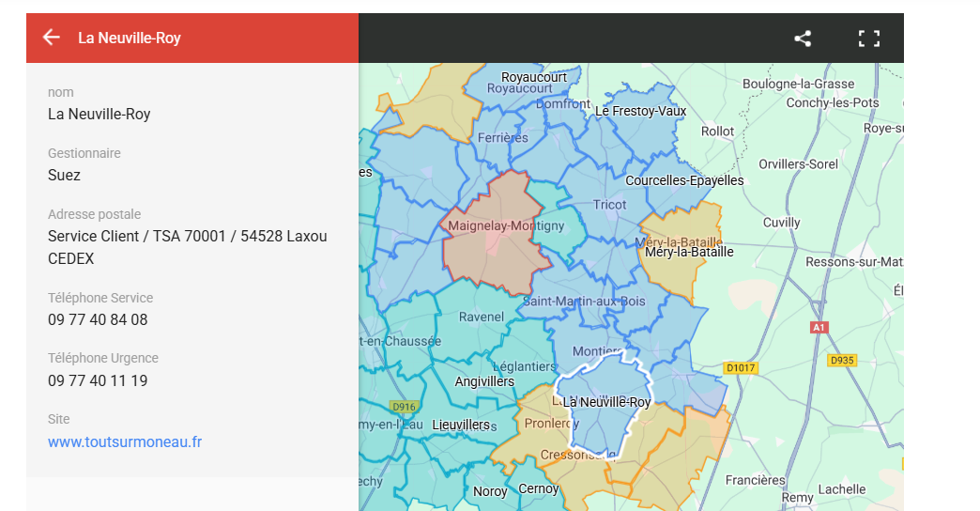Click the Le Frestoy-Vaux map label

pyautogui.click(x=641, y=111)
